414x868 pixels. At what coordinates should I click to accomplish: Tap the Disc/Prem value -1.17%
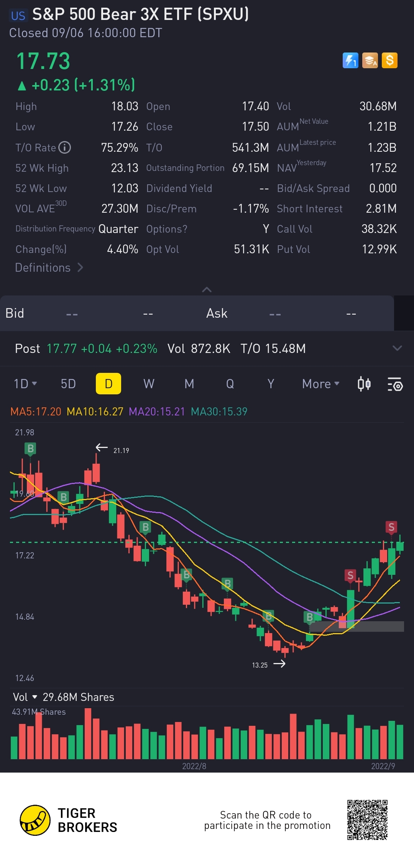(251, 208)
